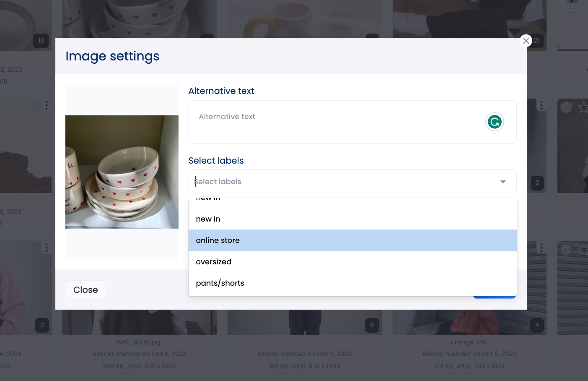Image resolution: width=588 pixels, height=381 pixels.
Task: Focus the Alternative text input field
Action: 352,122
